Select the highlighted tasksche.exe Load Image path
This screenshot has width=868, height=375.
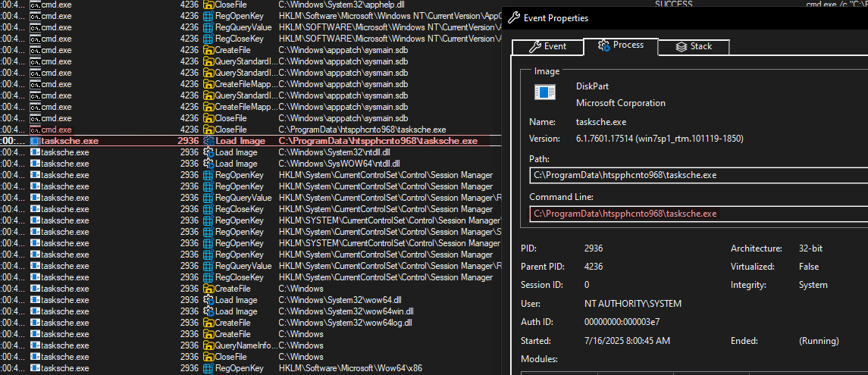(378, 141)
